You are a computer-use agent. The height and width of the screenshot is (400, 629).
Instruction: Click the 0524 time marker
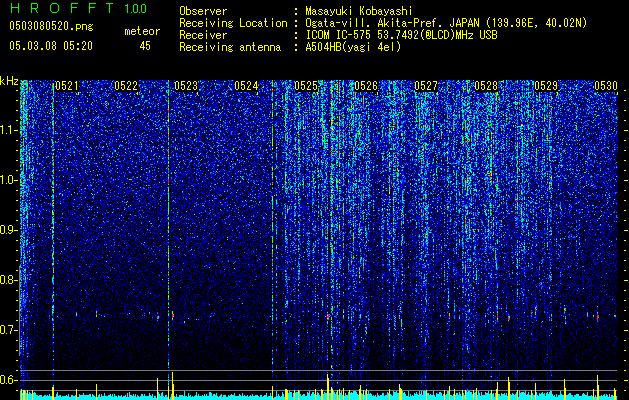click(246, 86)
